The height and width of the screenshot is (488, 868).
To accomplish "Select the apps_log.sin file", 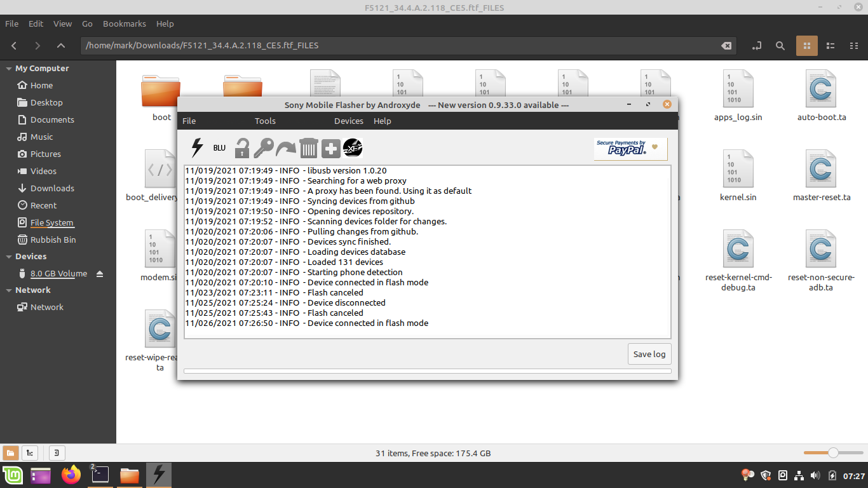I will click(738, 95).
